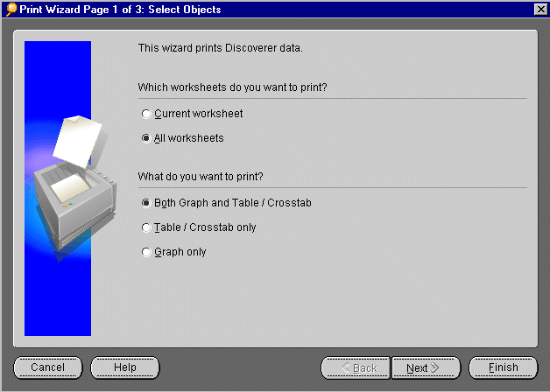Screen dimensions: 550x392
Task: Select the Current worksheet option
Action: [x=146, y=114]
